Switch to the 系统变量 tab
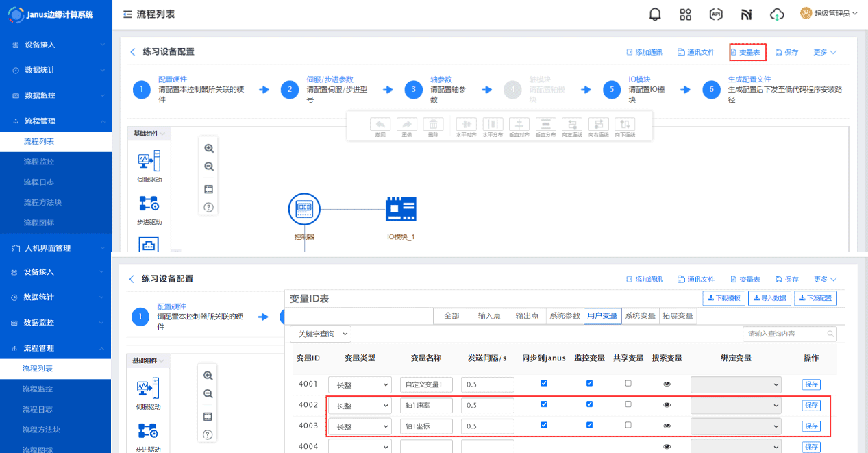This screenshot has width=868, height=453. (640, 316)
